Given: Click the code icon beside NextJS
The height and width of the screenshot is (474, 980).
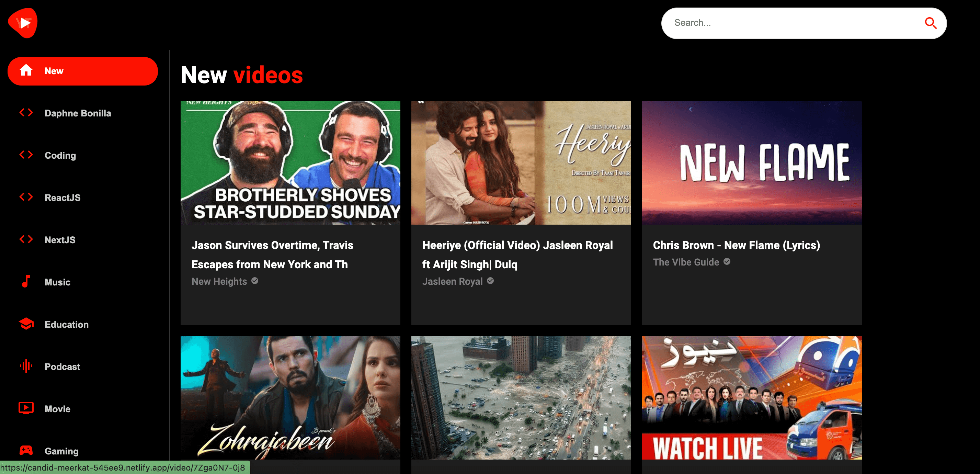Looking at the screenshot, I should pos(26,239).
